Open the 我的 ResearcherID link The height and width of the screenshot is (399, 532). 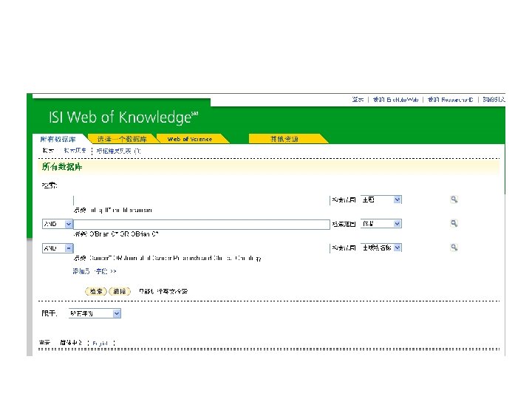click(450, 100)
